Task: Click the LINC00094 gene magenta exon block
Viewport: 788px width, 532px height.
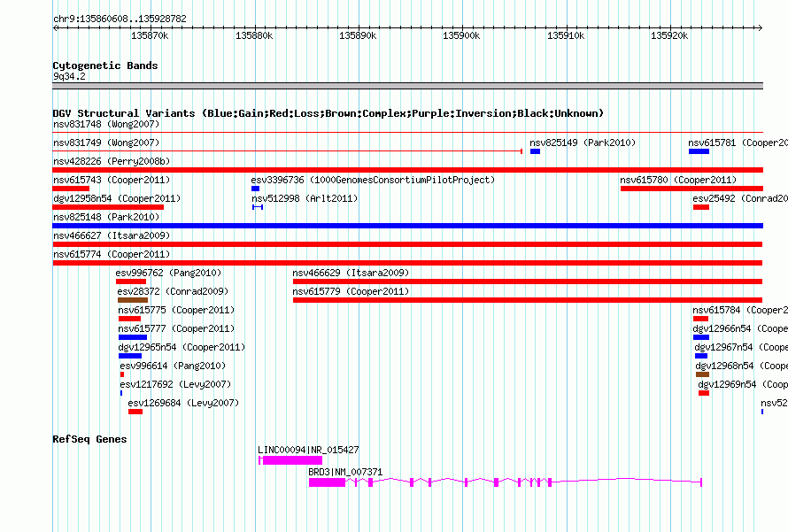Action: click(x=292, y=460)
